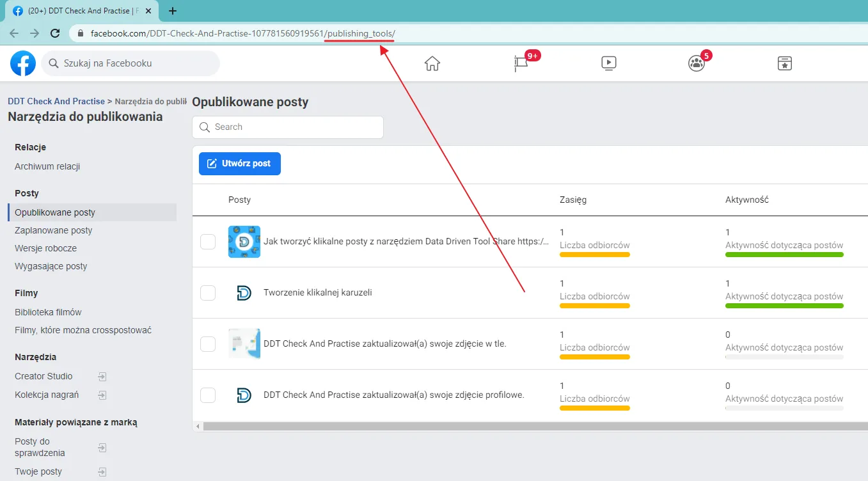Open post Tworzenie klikalnej karuzeli

tap(318, 292)
